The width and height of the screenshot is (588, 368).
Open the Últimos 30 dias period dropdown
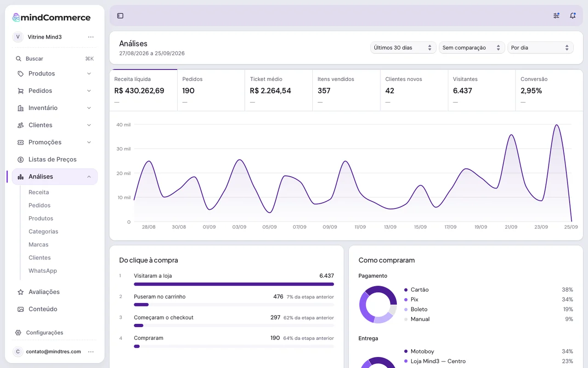click(x=403, y=48)
